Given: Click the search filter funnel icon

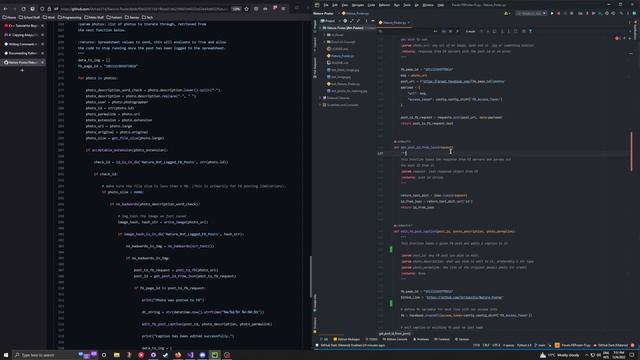Looking at the screenshot, I should click(x=530, y=31).
